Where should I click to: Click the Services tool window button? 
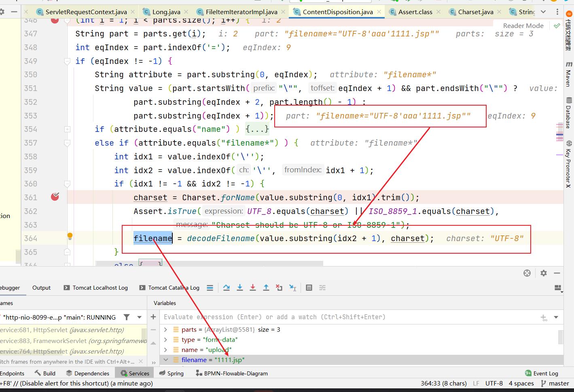[135, 373]
